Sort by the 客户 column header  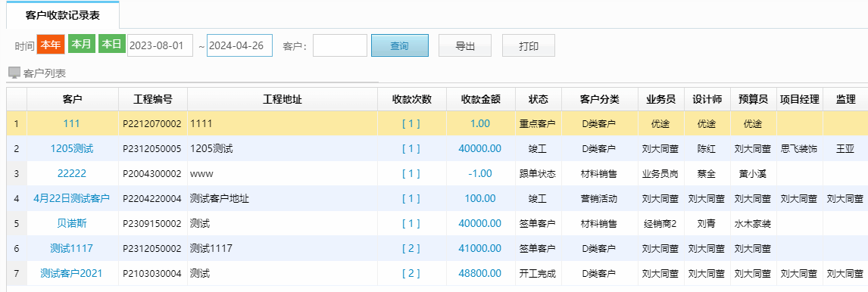point(73,100)
